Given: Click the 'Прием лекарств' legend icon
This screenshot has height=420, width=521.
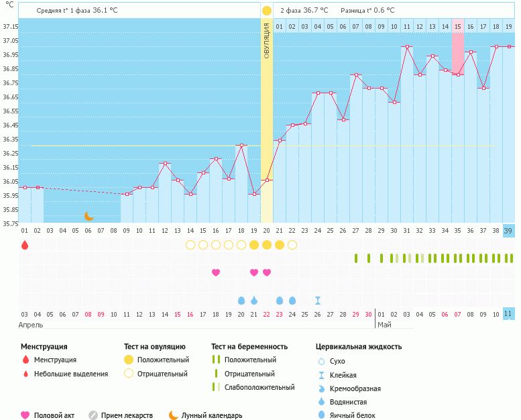Looking at the screenshot, I should click(94, 415).
